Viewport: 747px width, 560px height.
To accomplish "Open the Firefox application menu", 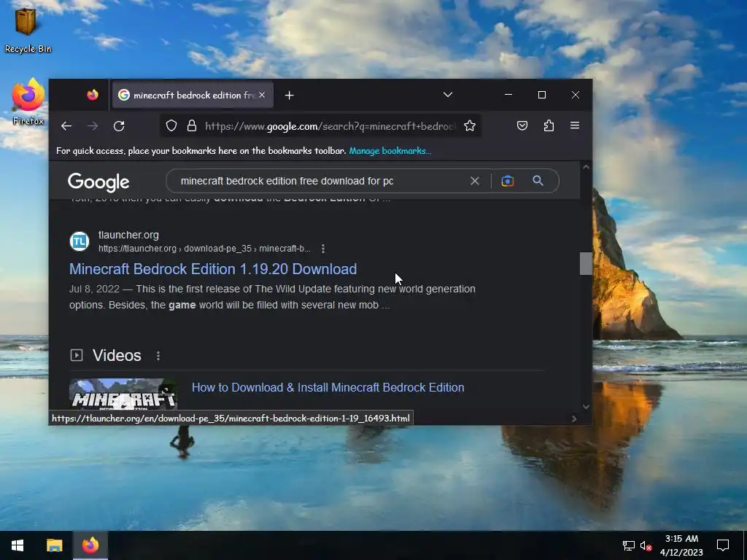I will click(575, 125).
